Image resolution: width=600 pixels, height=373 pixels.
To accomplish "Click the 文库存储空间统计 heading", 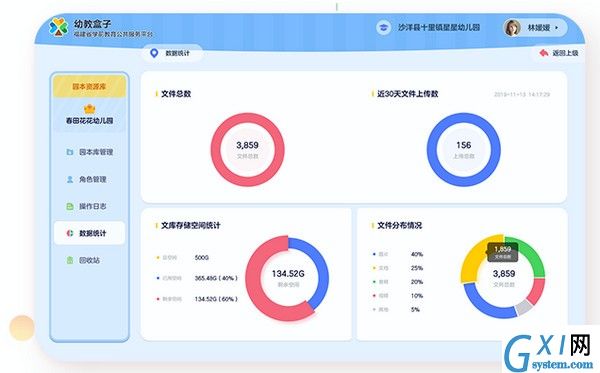I will coord(191,225).
